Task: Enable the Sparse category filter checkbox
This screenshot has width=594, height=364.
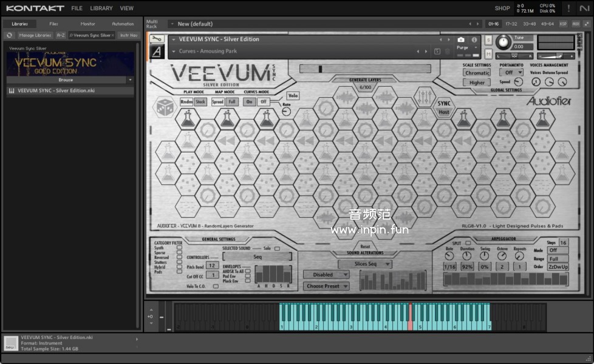Action: (179, 252)
